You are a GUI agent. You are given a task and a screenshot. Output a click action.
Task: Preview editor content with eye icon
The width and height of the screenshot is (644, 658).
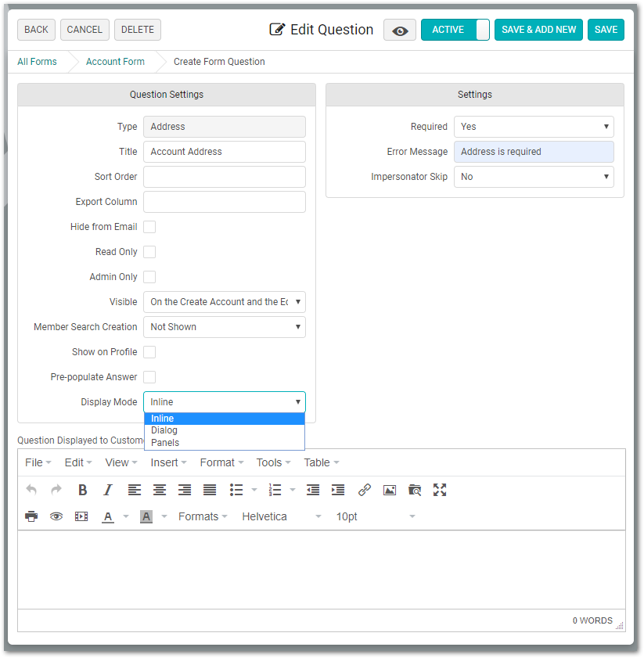click(56, 516)
